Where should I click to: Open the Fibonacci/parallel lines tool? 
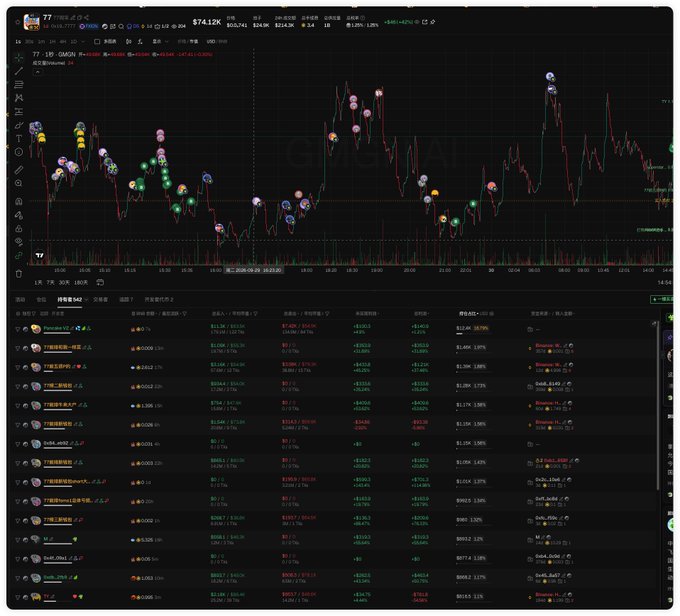pos(19,84)
